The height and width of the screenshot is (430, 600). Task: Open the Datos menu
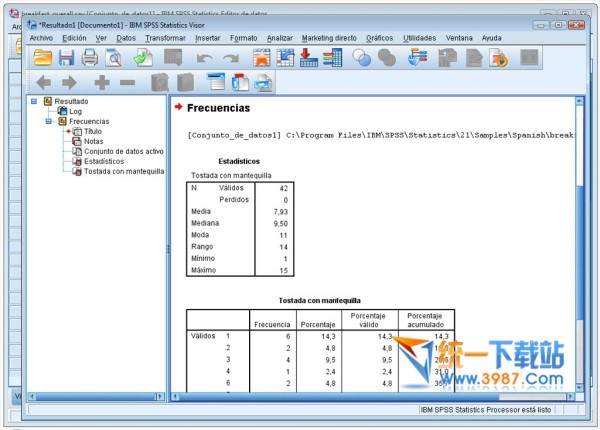(x=126, y=38)
